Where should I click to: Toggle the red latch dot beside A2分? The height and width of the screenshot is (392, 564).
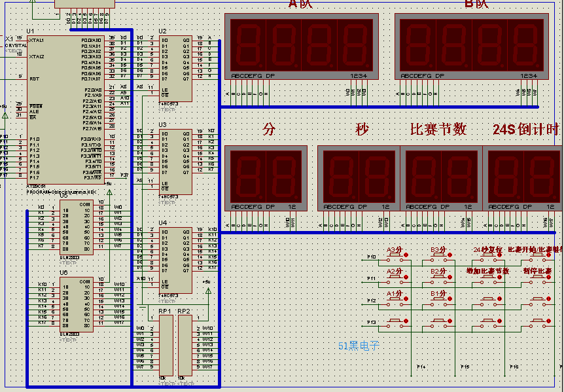(x=406, y=277)
